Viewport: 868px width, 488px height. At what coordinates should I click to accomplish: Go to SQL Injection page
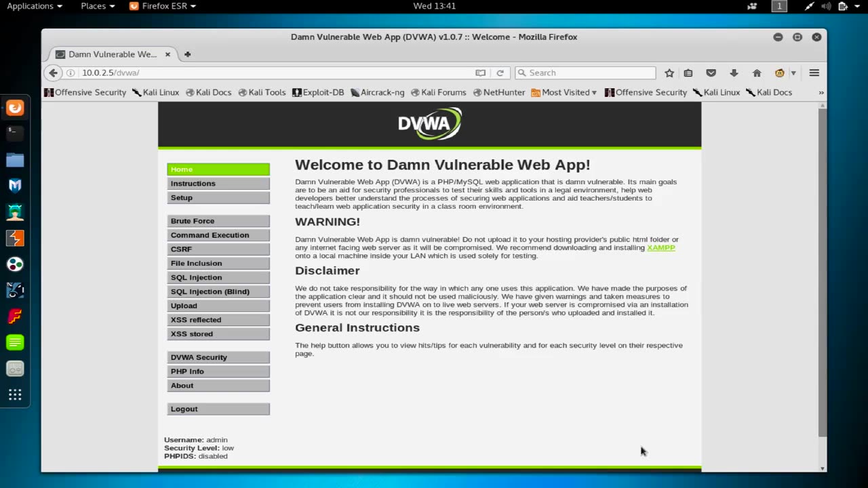click(218, 278)
